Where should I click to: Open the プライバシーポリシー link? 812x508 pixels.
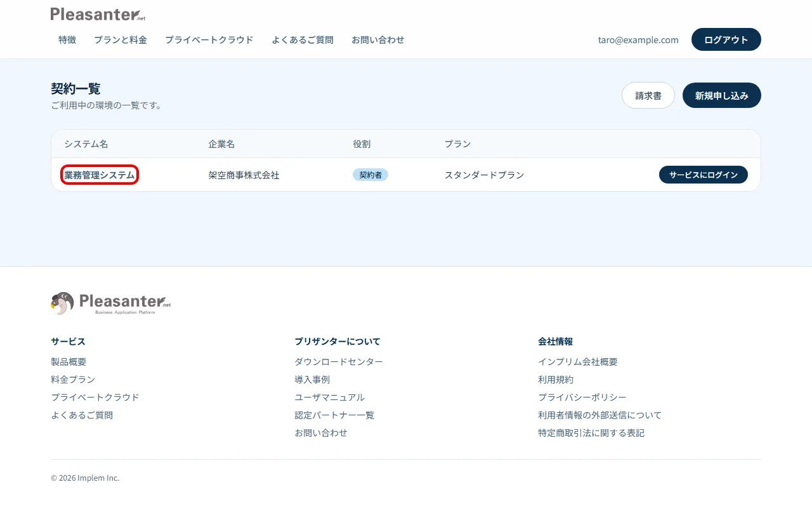coord(582,398)
